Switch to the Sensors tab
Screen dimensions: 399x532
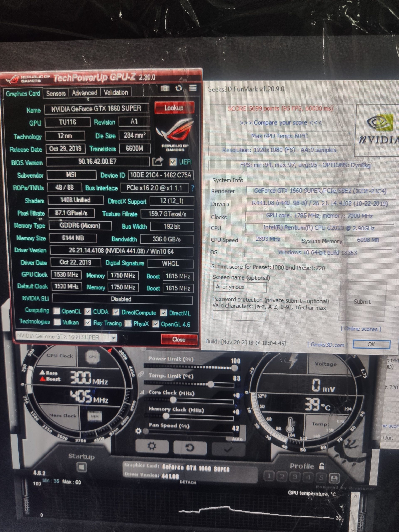click(x=56, y=93)
